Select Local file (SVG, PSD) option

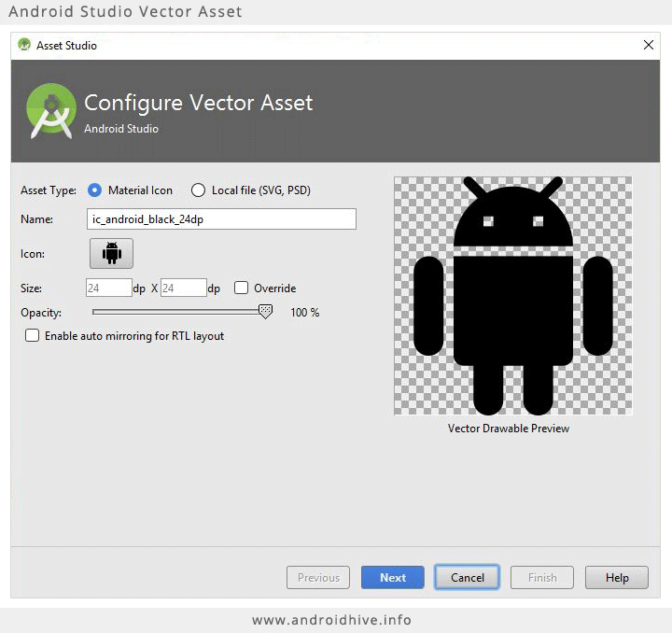pos(198,190)
